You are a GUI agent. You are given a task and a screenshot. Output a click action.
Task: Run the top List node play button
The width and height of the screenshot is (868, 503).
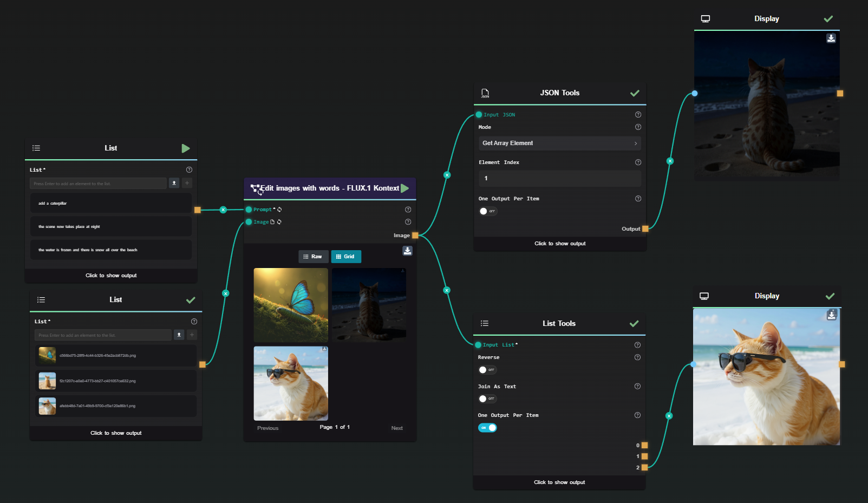pos(186,148)
